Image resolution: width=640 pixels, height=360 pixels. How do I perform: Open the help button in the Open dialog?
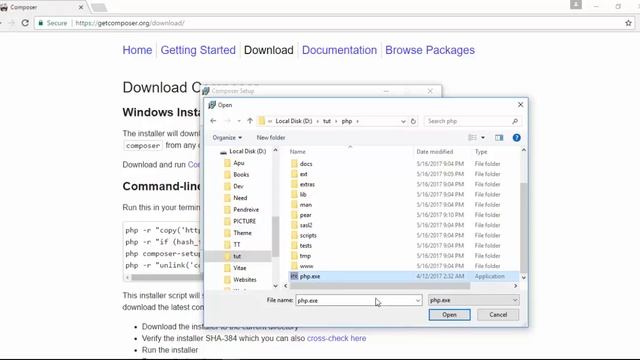tap(516, 138)
